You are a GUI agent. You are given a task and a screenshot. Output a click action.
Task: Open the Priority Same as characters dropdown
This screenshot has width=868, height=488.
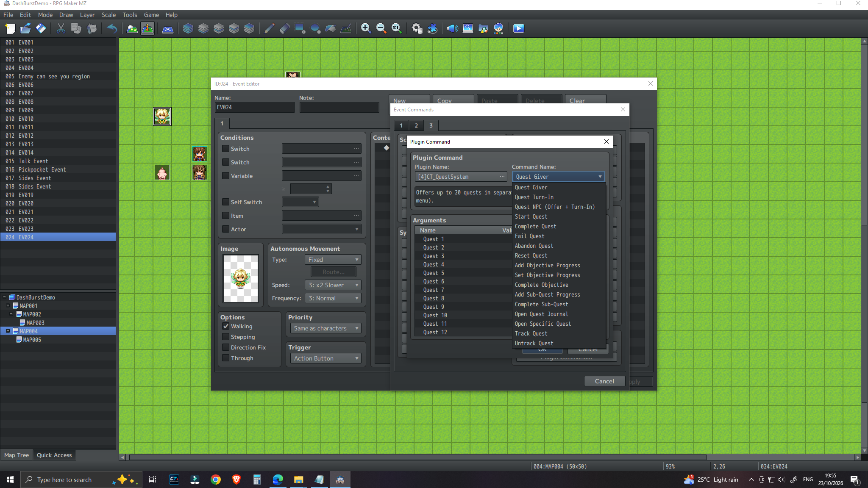point(325,328)
